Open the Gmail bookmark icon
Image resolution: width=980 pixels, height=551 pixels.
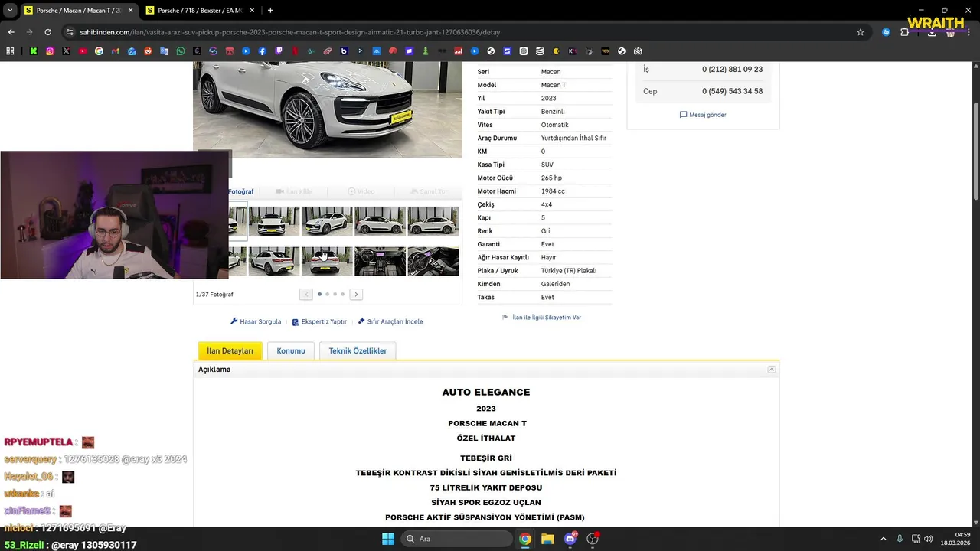click(x=116, y=51)
